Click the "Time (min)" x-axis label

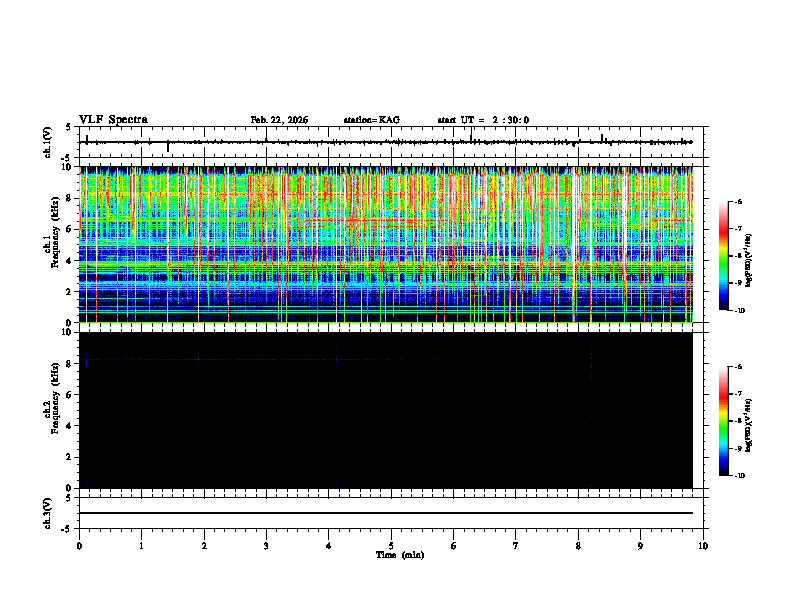400,555
